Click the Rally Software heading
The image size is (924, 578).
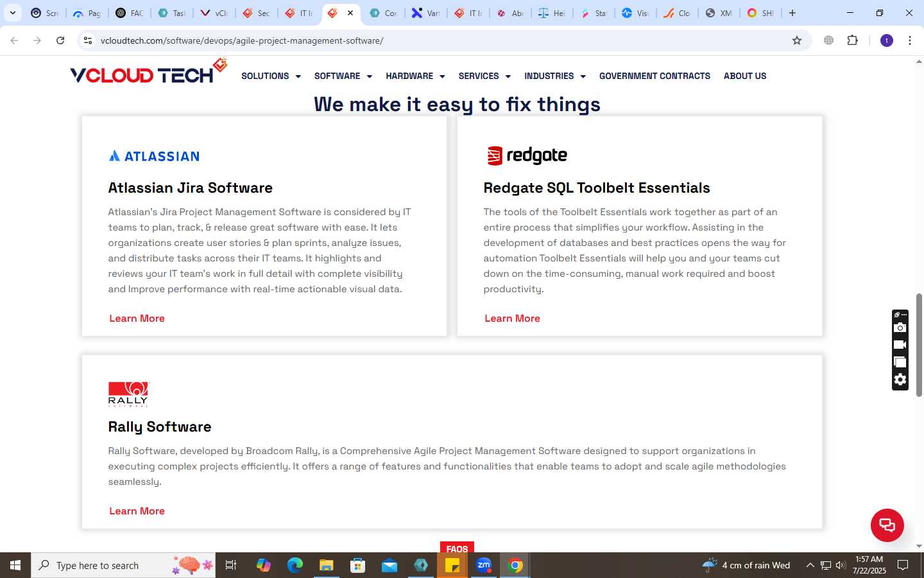[x=160, y=426]
